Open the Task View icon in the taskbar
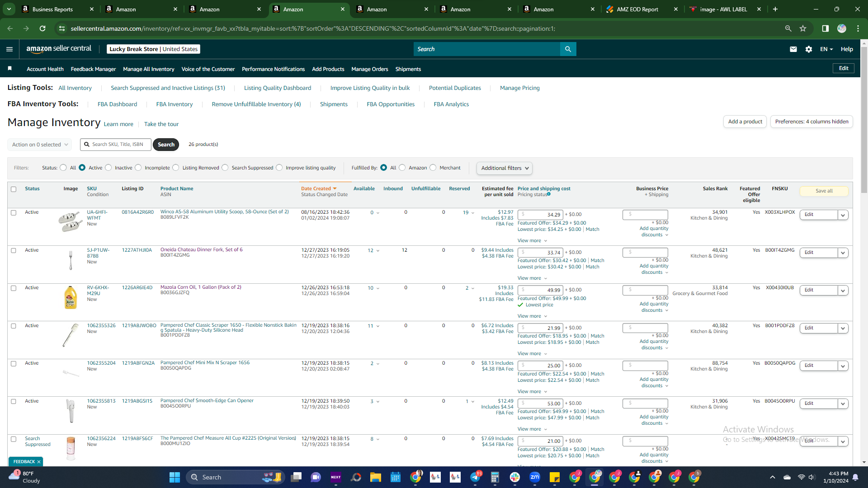The image size is (868, 488). pos(296,477)
